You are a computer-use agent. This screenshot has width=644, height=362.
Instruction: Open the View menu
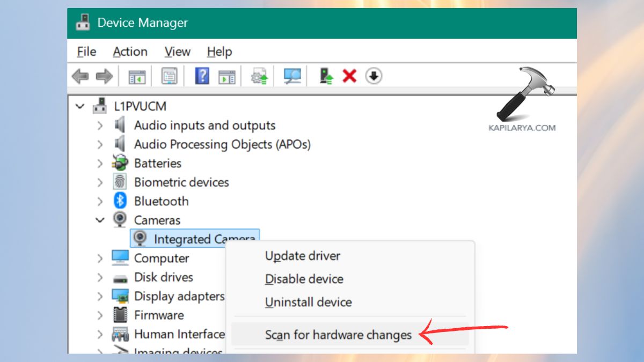click(x=177, y=51)
